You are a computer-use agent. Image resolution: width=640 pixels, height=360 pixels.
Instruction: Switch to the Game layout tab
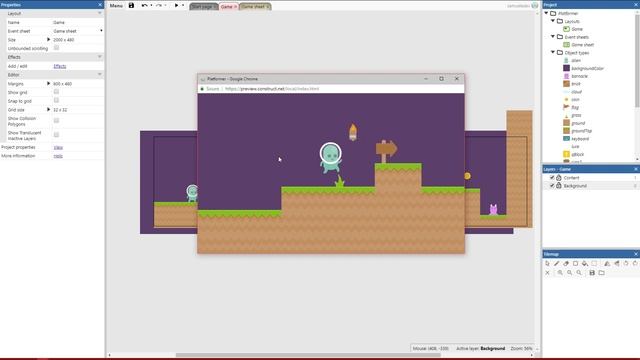[x=227, y=7]
